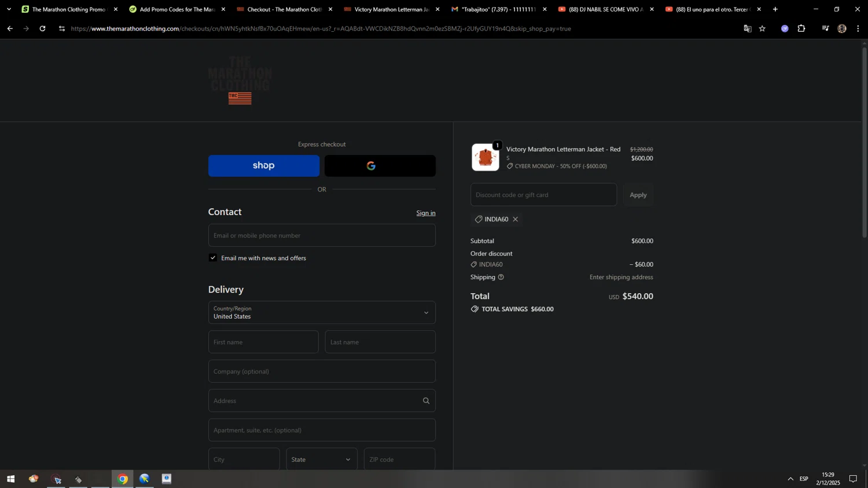Click the address search magnifier icon
This screenshot has width=868, height=488.
tap(426, 401)
